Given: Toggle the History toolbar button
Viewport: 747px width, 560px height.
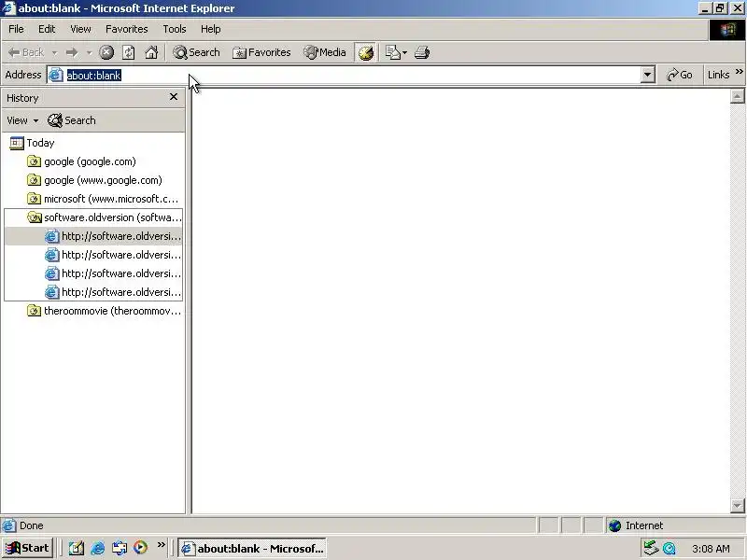Looking at the screenshot, I should click(366, 52).
